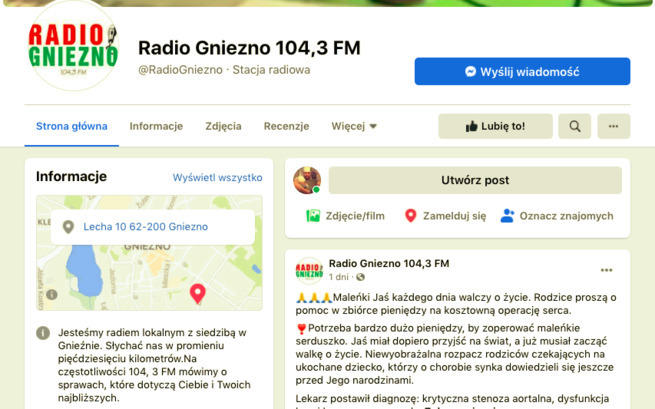The image size is (655, 409).
Task: Open the Zdjęcia tab
Action: click(223, 126)
